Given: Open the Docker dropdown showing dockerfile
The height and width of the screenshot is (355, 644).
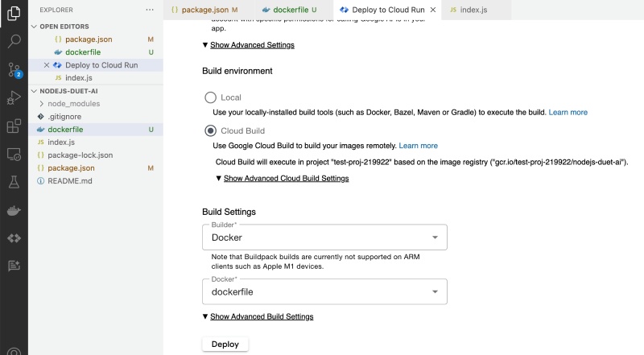Looking at the screenshot, I should (324, 291).
